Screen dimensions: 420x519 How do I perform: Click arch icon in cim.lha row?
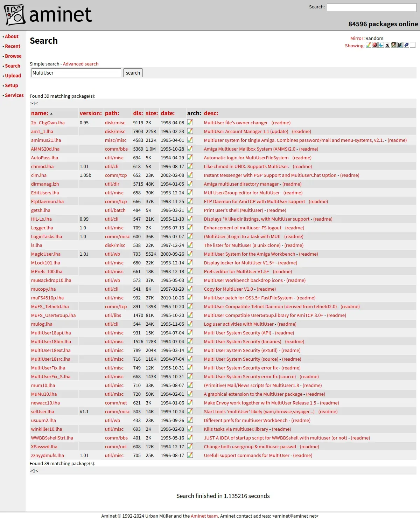tap(190, 175)
